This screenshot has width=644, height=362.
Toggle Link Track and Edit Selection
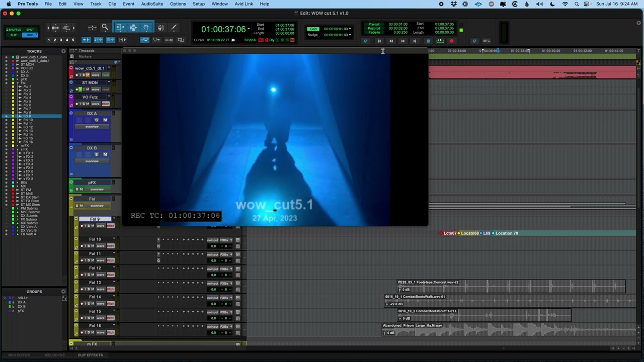(x=110, y=40)
